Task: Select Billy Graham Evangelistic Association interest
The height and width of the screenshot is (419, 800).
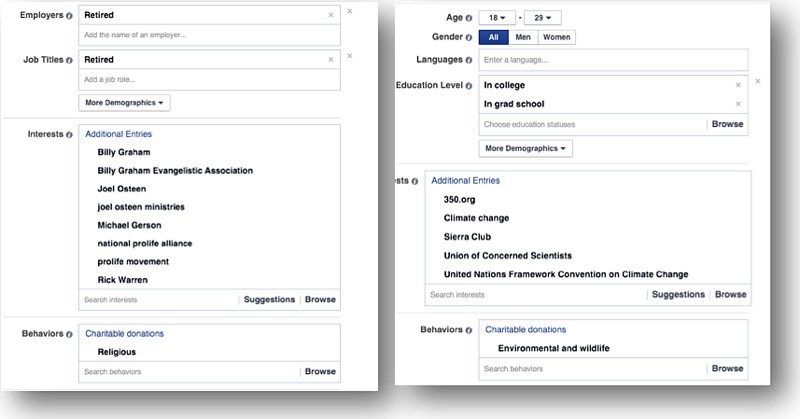Action: point(175,170)
